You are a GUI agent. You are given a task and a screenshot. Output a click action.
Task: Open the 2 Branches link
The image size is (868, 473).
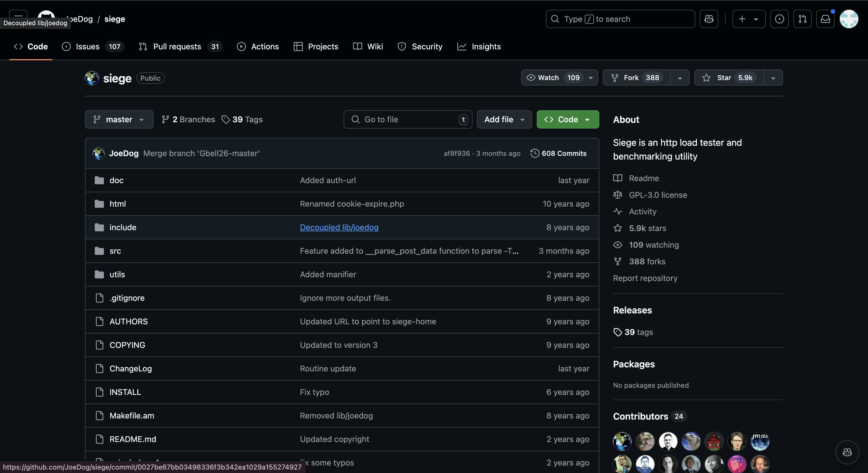[x=188, y=119]
